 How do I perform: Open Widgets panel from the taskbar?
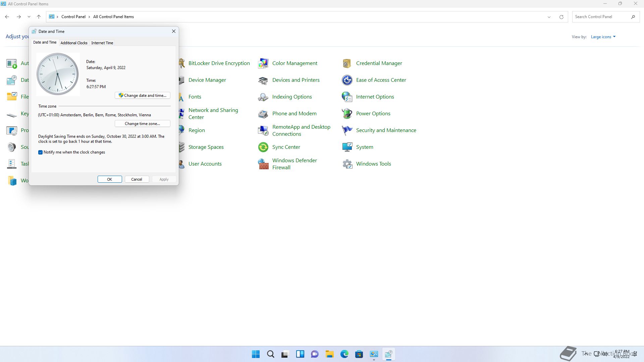300,354
